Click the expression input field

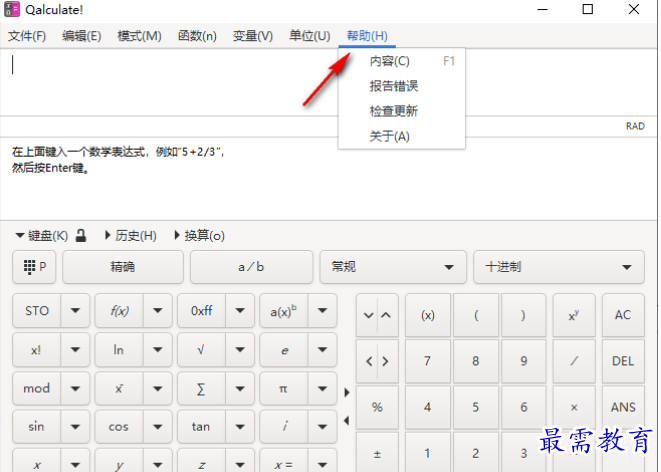coord(169,82)
